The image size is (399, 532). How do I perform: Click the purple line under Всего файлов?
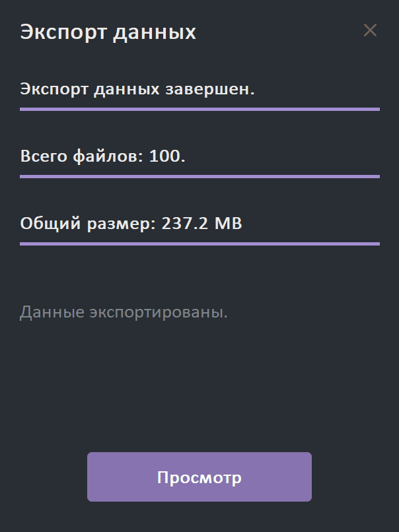[199, 176]
